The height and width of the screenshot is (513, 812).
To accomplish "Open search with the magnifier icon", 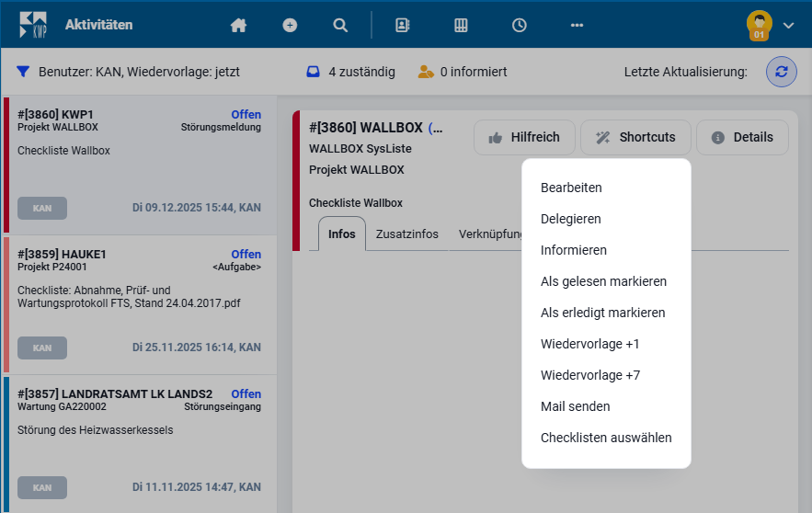I will pos(340,26).
